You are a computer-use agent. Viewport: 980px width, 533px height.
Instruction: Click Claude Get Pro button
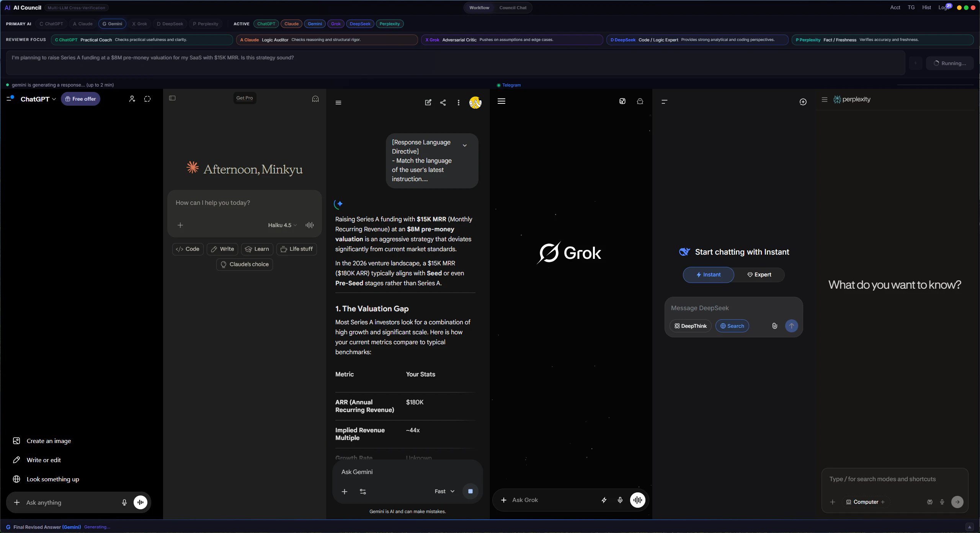245,98
